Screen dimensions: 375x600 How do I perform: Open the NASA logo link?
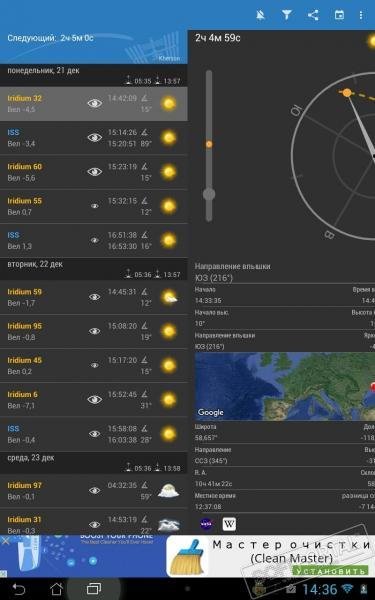pos(206,523)
